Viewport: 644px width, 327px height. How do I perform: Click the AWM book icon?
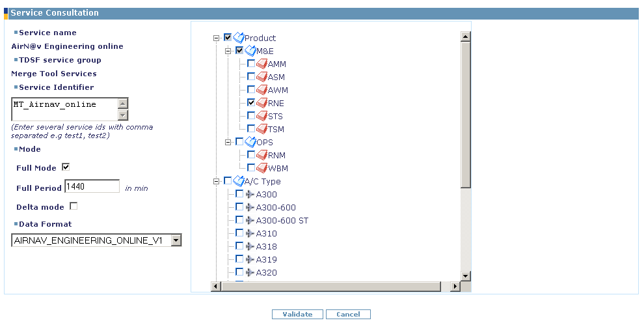[x=262, y=90]
